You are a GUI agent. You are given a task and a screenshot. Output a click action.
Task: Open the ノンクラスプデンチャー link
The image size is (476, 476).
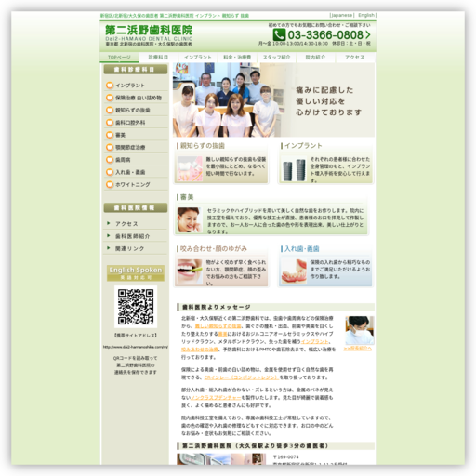(x=216, y=398)
